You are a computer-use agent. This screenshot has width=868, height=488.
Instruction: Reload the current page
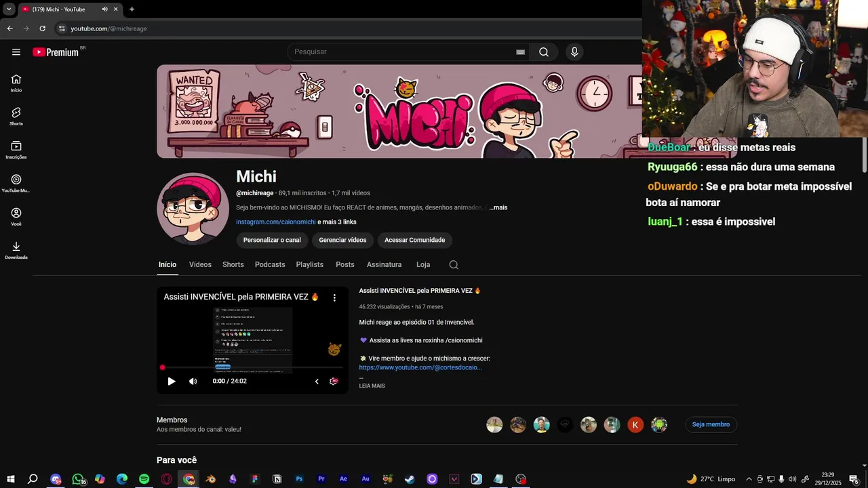(x=42, y=28)
